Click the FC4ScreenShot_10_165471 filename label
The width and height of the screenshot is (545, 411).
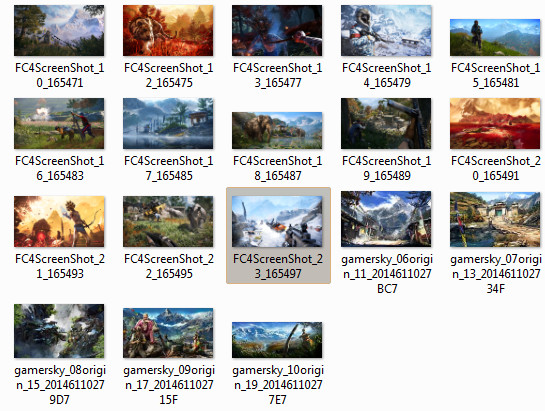(60, 75)
